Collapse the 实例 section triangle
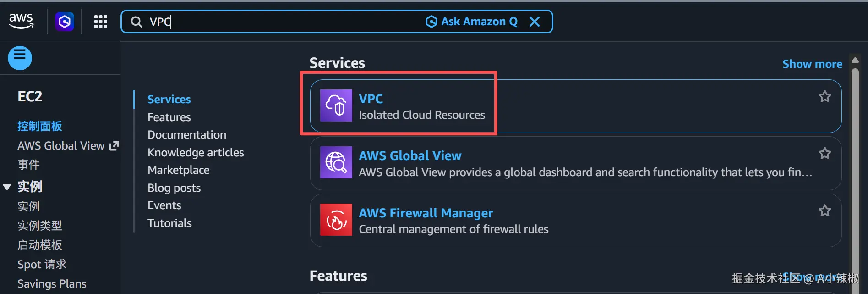This screenshot has height=294, width=868. (7, 187)
